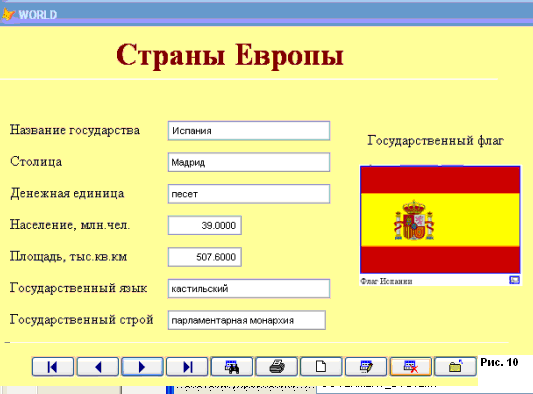Screen dimensions: 533x394
Task: Click the Государственный флаг heading
Action: (435, 141)
